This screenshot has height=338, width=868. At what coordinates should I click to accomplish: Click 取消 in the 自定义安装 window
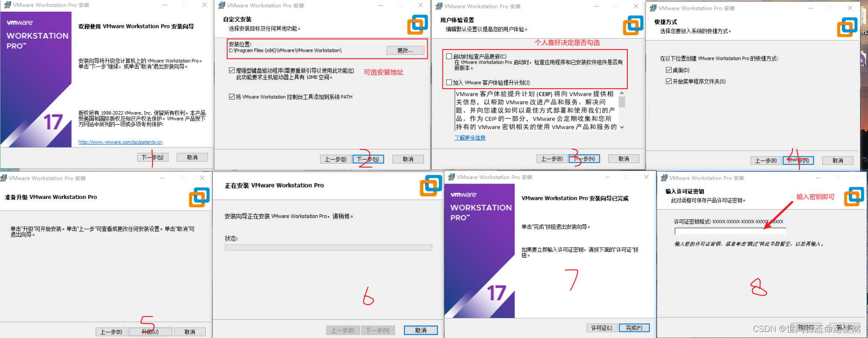pos(408,159)
